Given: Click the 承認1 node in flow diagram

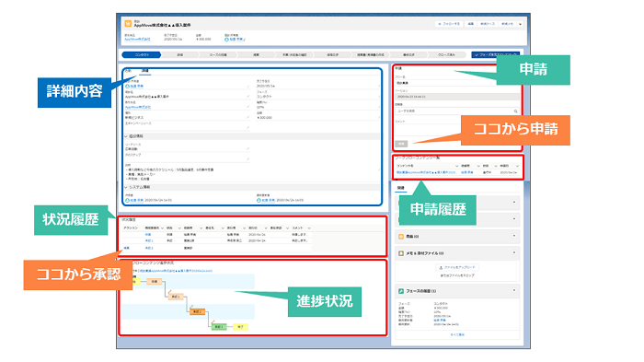Looking at the screenshot, I should (176, 297).
